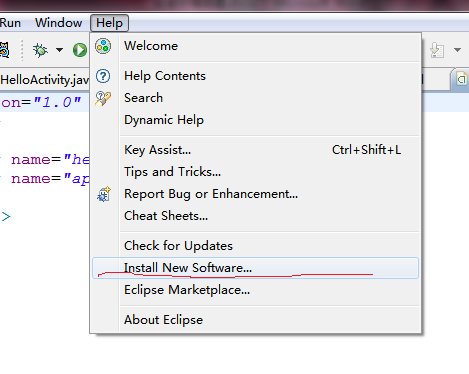
Task: Select About Eclipse
Action: coord(255,320)
